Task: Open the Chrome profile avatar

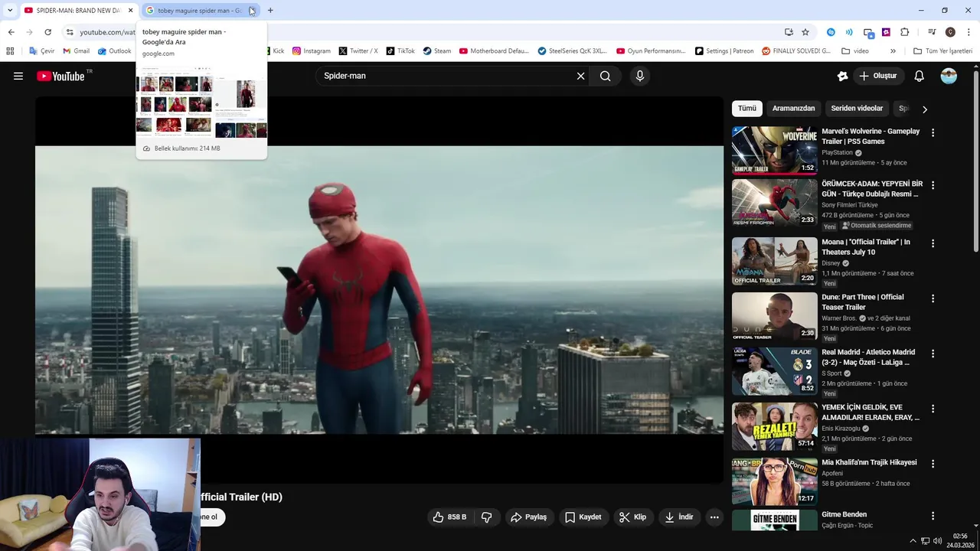Action: click(950, 32)
